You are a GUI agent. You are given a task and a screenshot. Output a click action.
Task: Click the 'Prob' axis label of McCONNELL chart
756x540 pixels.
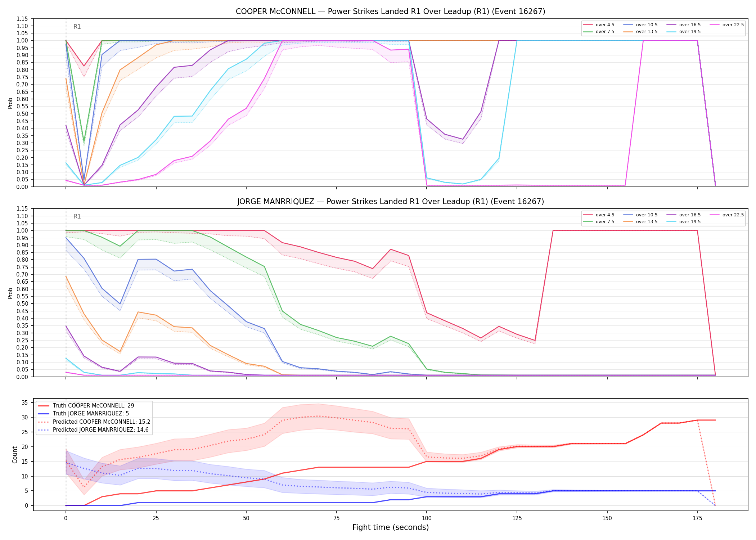point(10,103)
